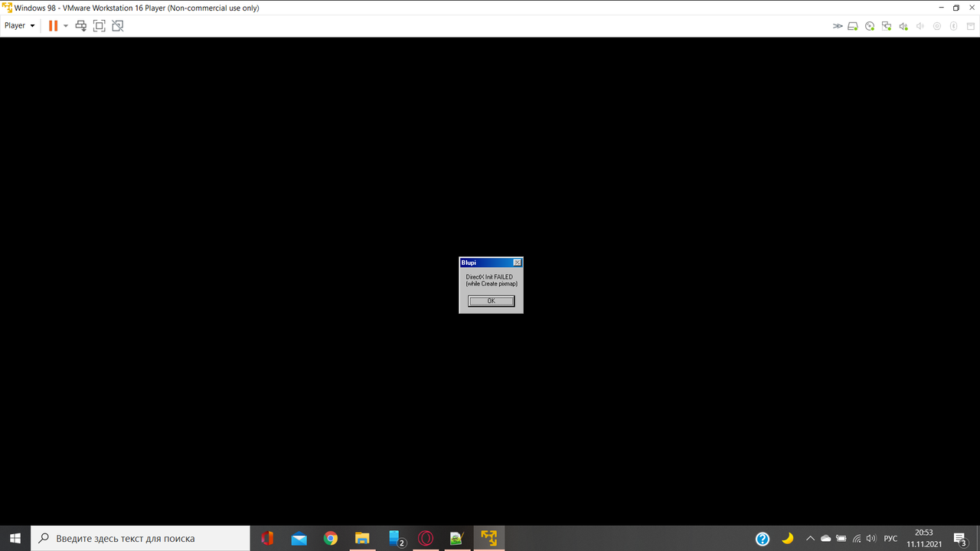The width and height of the screenshot is (980, 551).
Task: Show hidden system tray icons
Action: [x=810, y=538]
